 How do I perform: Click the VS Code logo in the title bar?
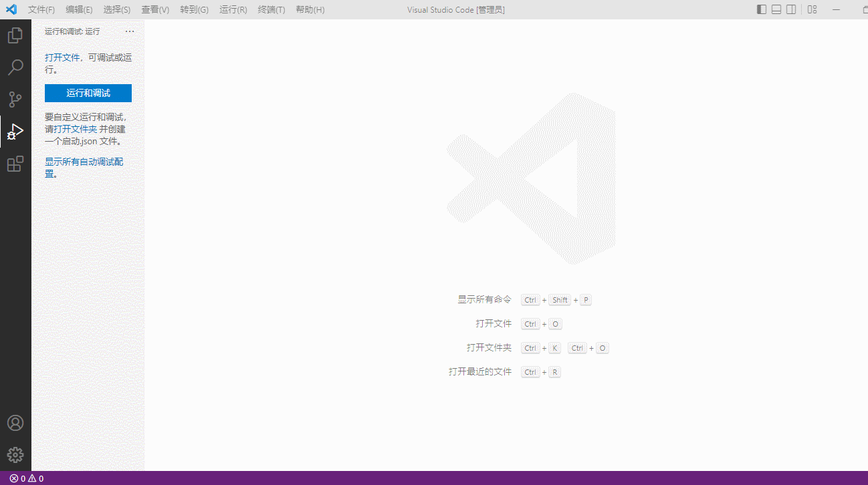pyautogui.click(x=11, y=9)
